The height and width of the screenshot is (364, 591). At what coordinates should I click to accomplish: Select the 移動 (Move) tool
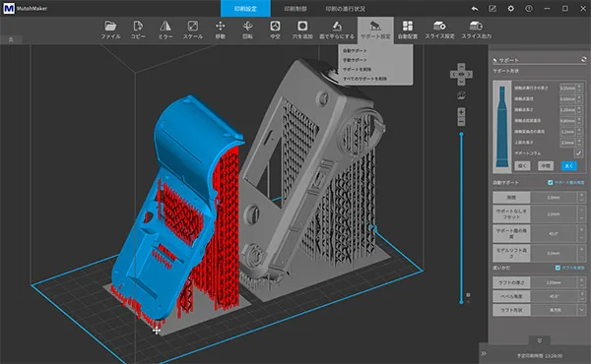coord(220,30)
